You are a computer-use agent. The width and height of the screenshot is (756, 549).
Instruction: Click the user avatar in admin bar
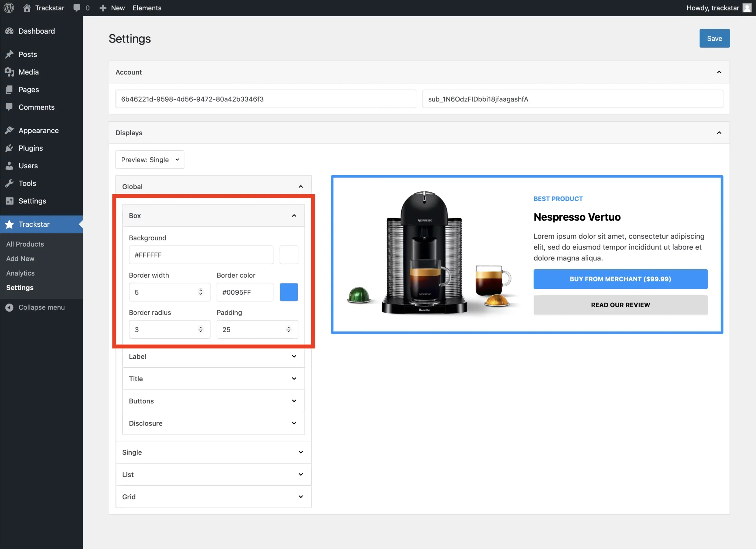point(747,8)
